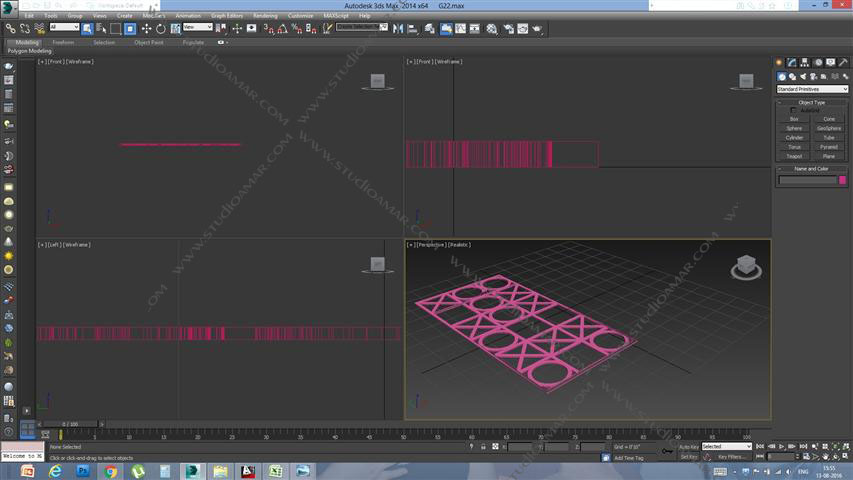This screenshot has height=480, width=853.
Task: Click the Sphere primitive button
Action: click(x=794, y=128)
